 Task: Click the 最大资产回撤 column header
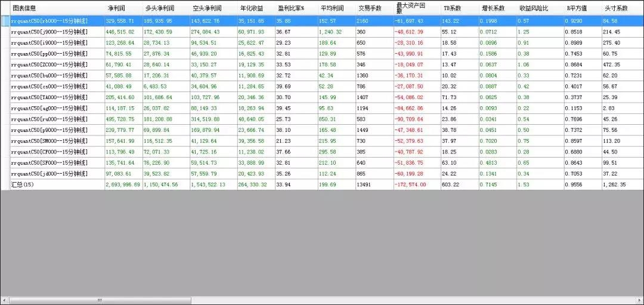(417, 8)
